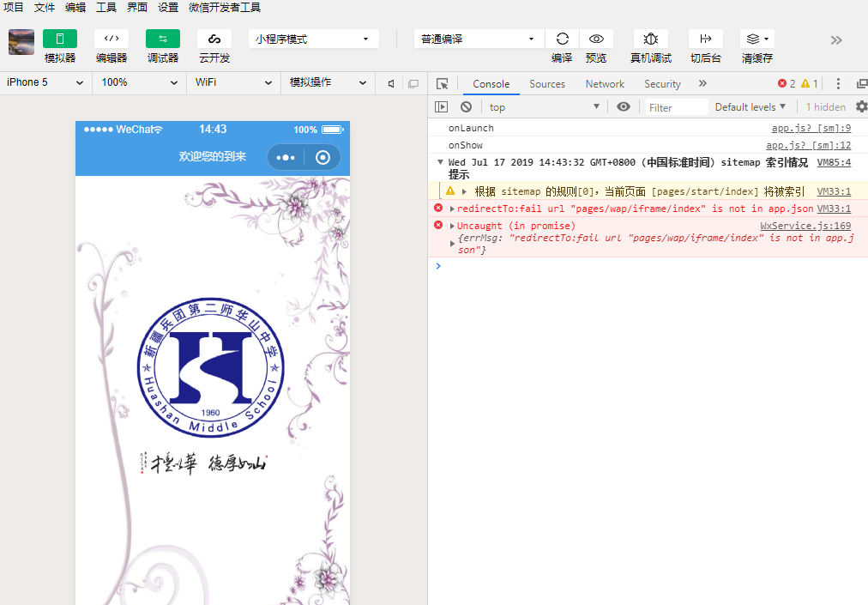Open the 工具 menu

[106, 7]
